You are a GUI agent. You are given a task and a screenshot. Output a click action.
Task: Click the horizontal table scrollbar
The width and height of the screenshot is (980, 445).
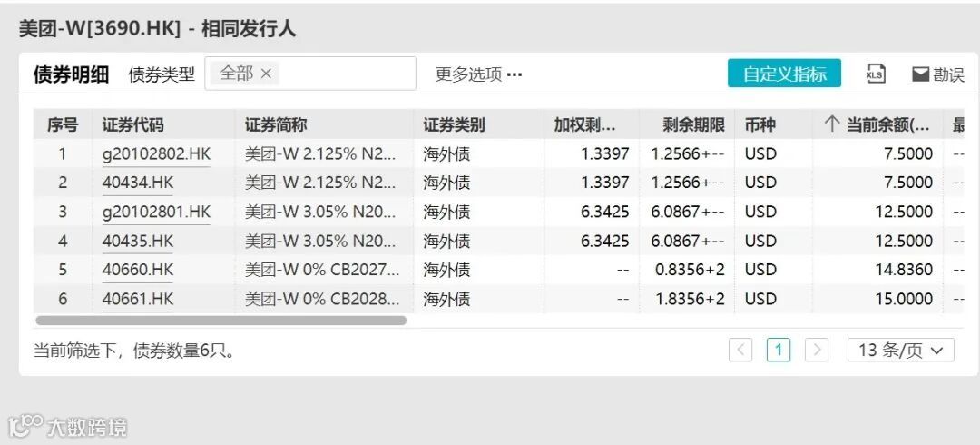221,321
